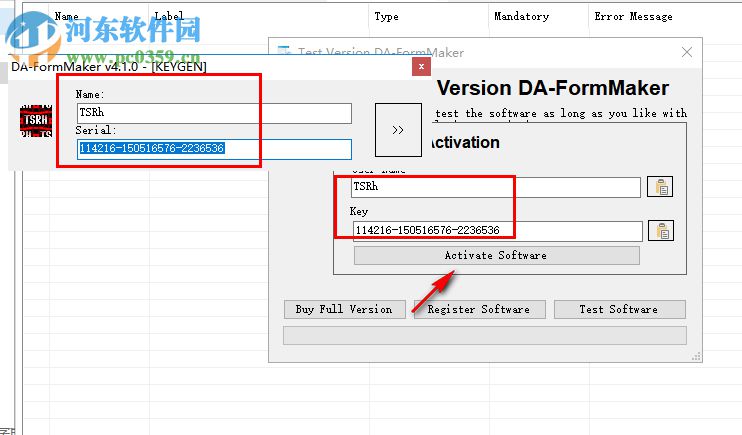
Task: Click the progress bar in dialog
Action: [x=485, y=336]
